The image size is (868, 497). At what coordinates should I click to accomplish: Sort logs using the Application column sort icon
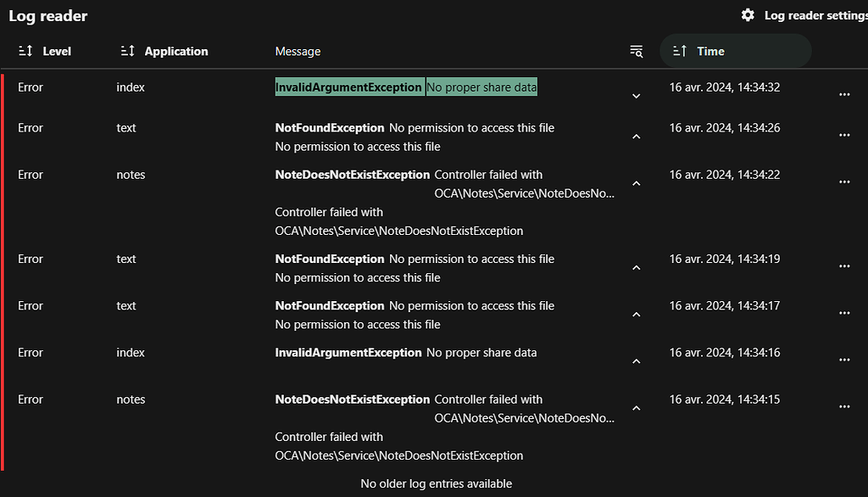[126, 51]
